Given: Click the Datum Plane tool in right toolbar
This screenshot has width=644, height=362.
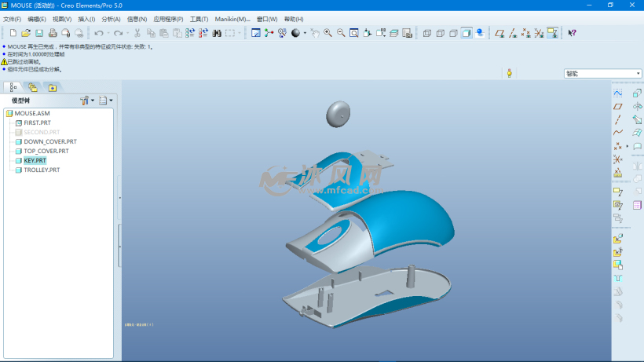Looking at the screenshot, I should pos(618,107).
